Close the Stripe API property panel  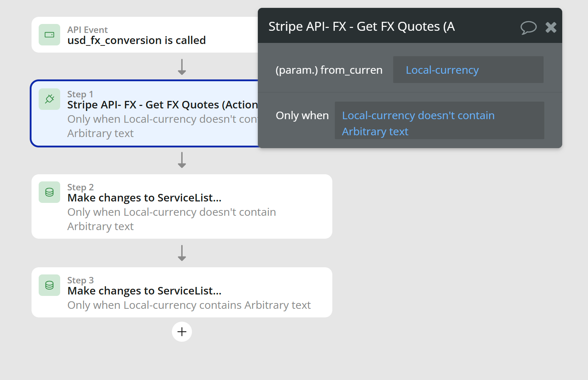click(x=551, y=27)
